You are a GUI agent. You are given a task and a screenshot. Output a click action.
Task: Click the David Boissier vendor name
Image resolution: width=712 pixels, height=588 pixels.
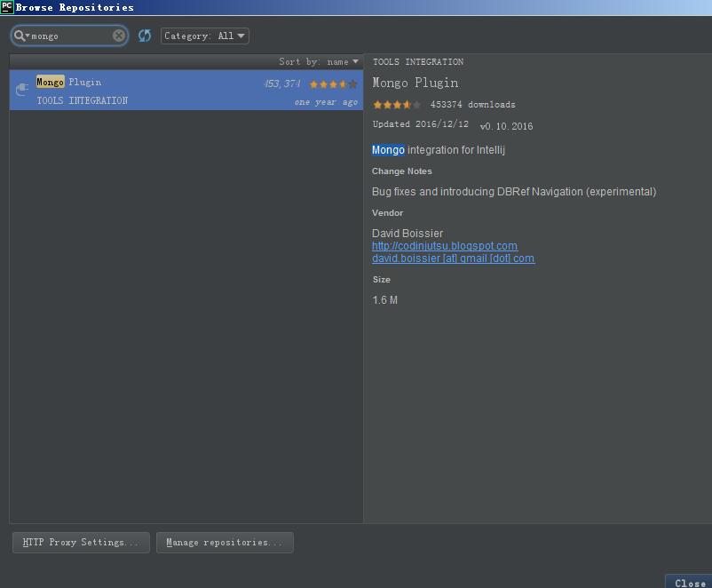tap(407, 233)
